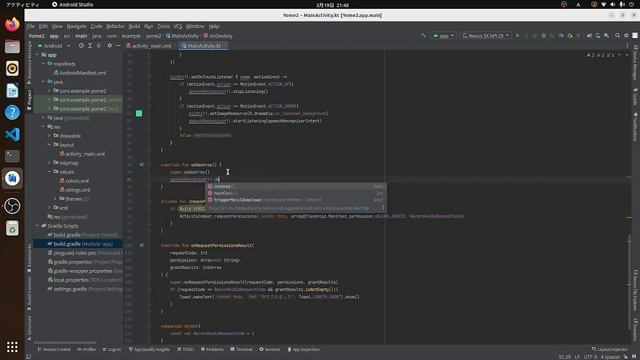Screen dimensions: 640x360
Task: Collapse the manifests folder
Action: (x=43, y=64)
